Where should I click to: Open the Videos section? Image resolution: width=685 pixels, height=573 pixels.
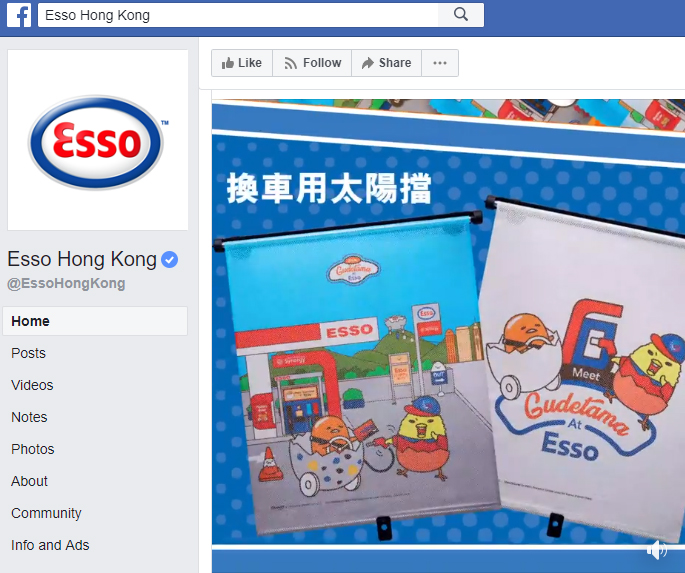[x=32, y=385]
